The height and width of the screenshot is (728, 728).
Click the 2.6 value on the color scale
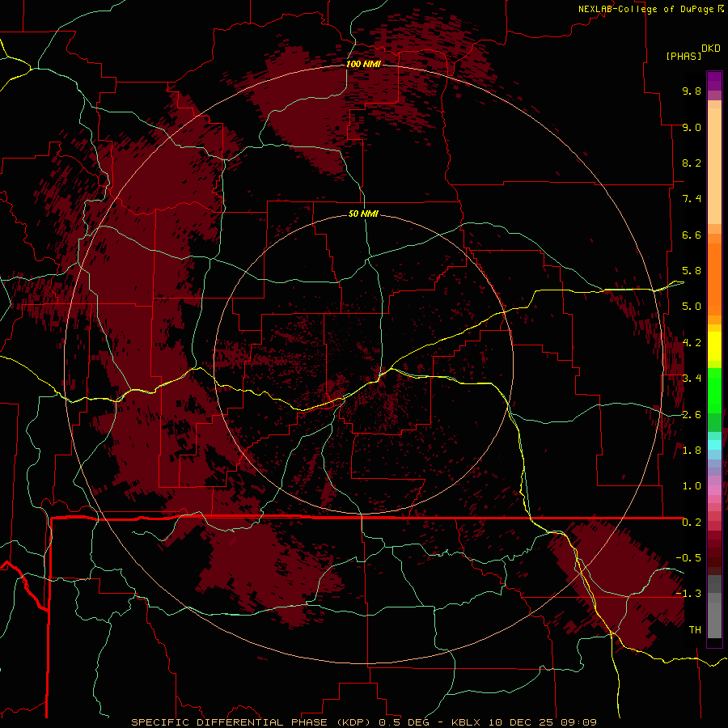coord(692,415)
